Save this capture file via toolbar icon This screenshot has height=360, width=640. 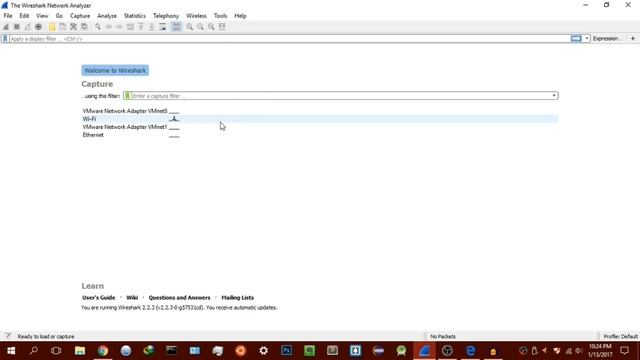coord(62,27)
